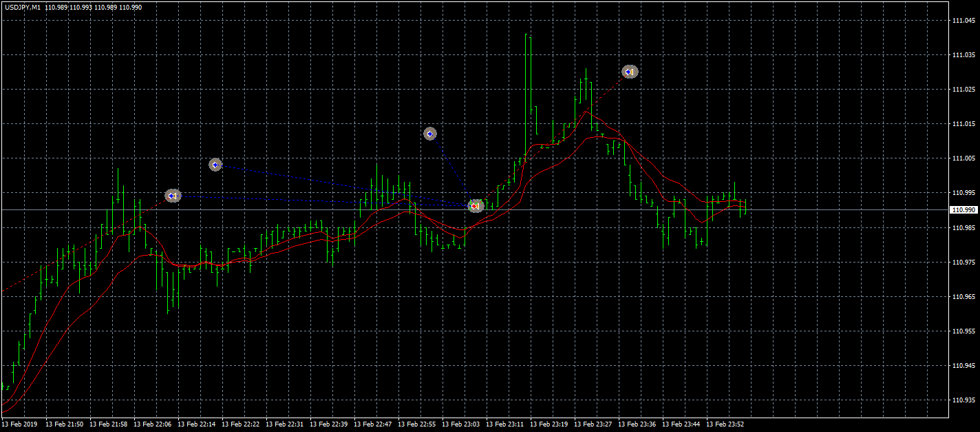
Task: Click the '13 Feb 22:06' time label
Action: pos(152,424)
